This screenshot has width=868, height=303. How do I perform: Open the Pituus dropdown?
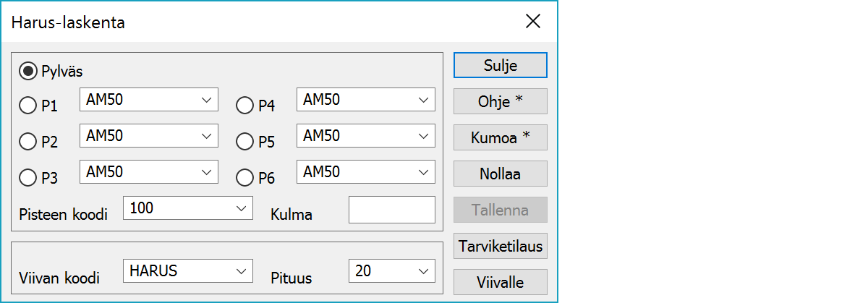(x=391, y=271)
